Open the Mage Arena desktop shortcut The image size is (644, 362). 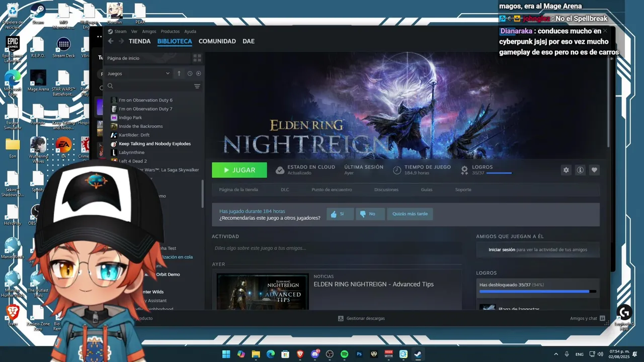coord(38,80)
